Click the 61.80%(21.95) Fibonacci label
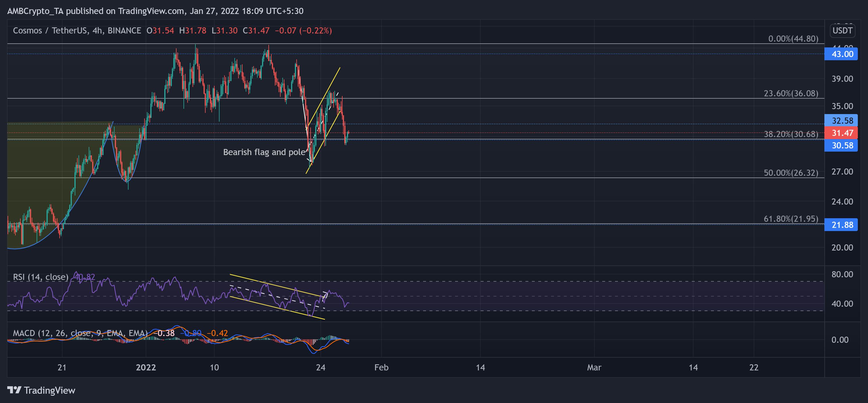This screenshot has width=868, height=403. coord(791,219)
